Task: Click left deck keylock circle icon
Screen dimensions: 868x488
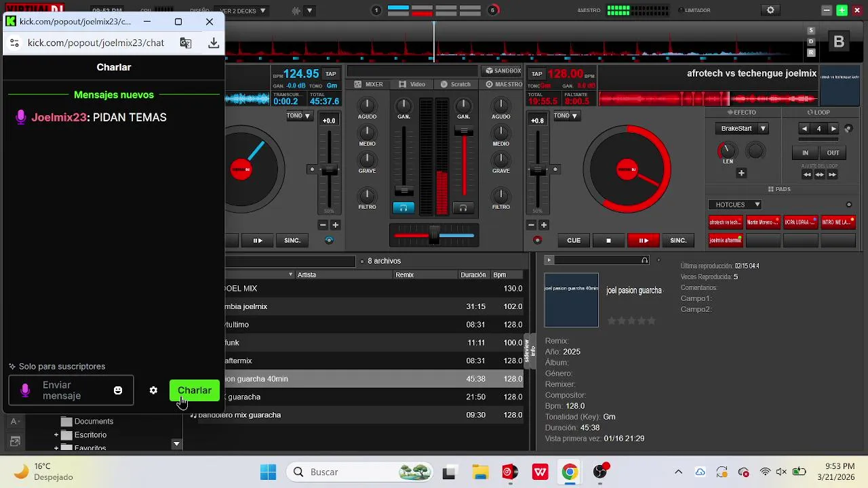Action: pyautogui.click(x=330, y=240)
